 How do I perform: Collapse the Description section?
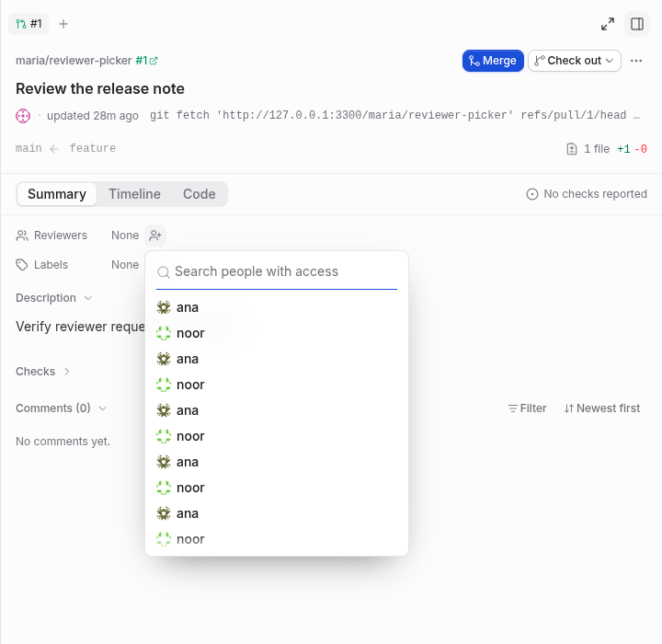(53, 298)
